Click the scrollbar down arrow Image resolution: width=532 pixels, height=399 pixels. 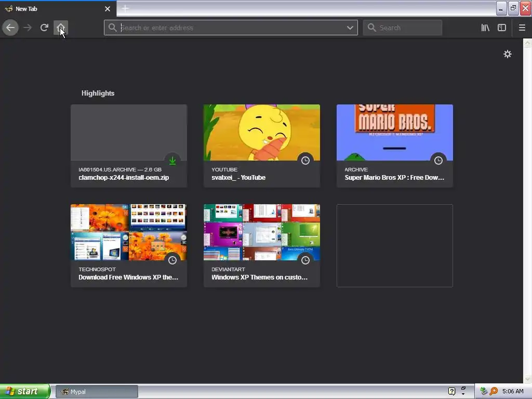point(527,379)
